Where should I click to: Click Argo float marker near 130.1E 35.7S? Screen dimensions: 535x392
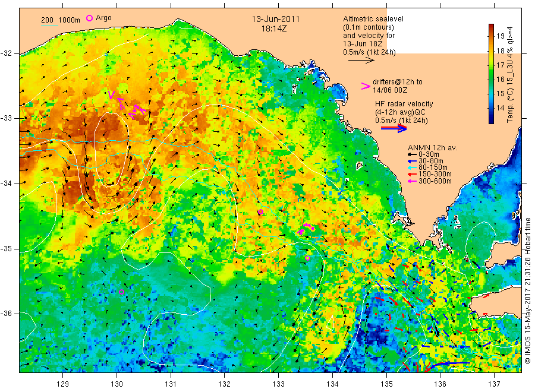tap(121, 292)
